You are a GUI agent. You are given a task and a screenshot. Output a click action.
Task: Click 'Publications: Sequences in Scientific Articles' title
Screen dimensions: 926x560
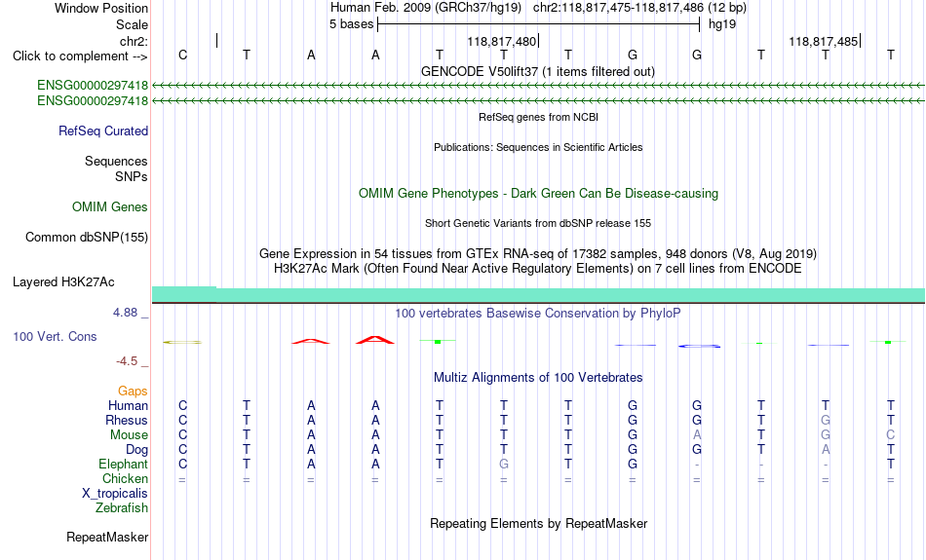[x=538, y=147]
